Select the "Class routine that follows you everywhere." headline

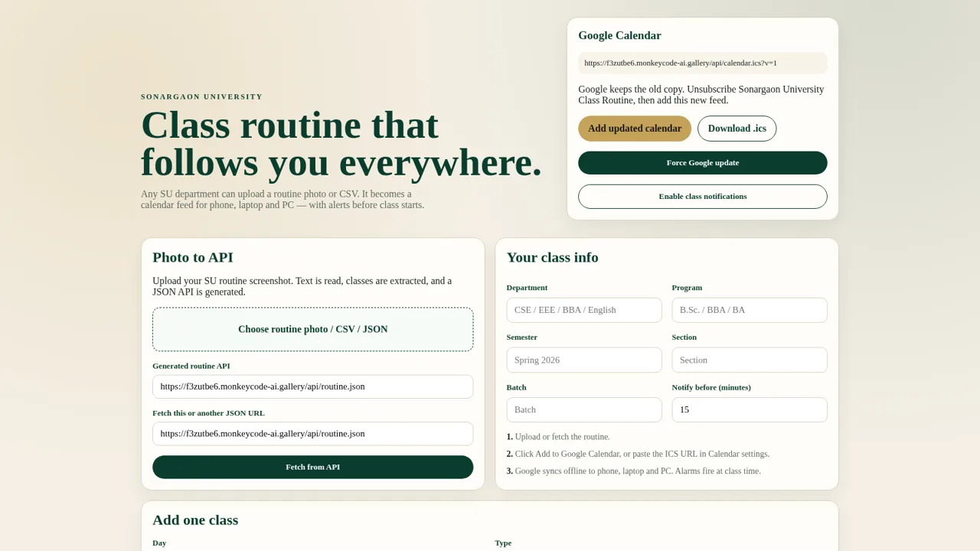[341, 144]
